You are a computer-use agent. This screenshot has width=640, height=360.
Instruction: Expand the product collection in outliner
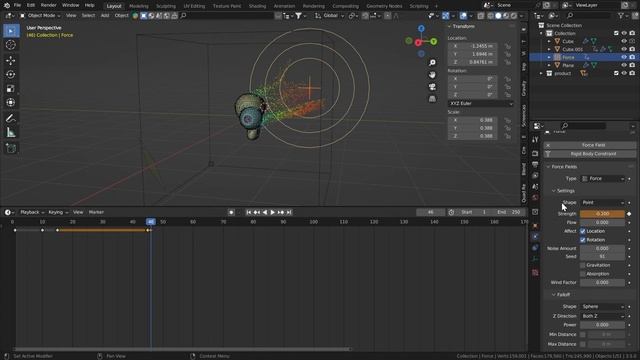pos(542,73)
